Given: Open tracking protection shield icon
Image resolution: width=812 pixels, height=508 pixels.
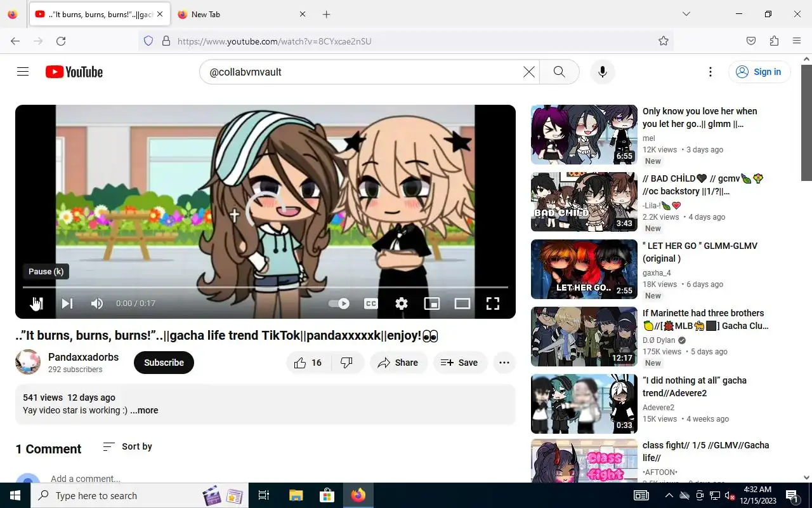Looking at the screenshot, I should pyautogui.click(x=148, y=41).
